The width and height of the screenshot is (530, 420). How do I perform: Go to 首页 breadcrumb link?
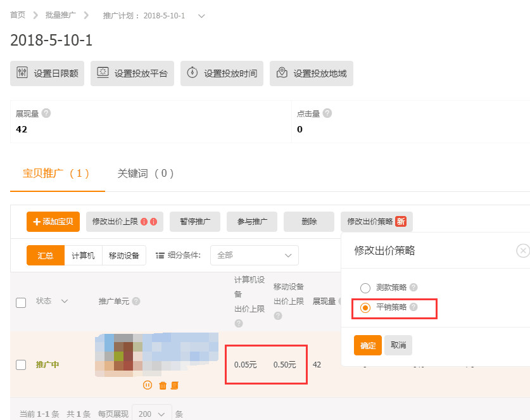coord(18,15)
